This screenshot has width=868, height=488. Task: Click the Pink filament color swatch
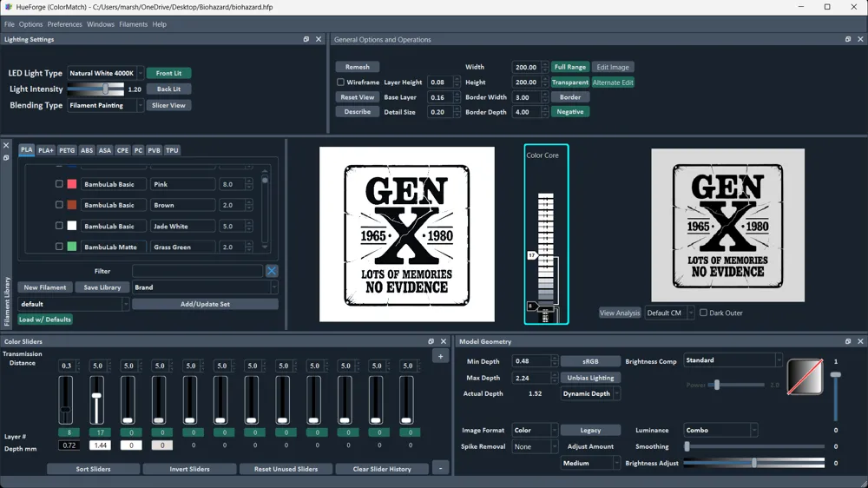pos(72,184)
